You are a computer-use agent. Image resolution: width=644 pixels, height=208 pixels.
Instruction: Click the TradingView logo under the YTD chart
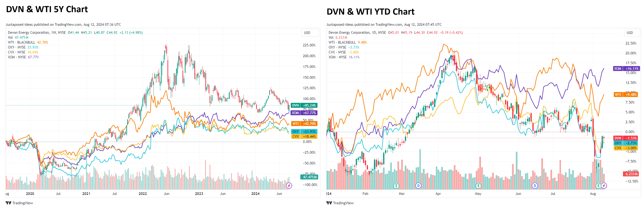(340, 203)
